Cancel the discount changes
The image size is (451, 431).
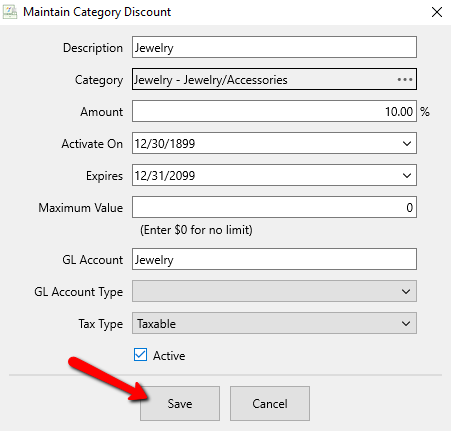270,403
